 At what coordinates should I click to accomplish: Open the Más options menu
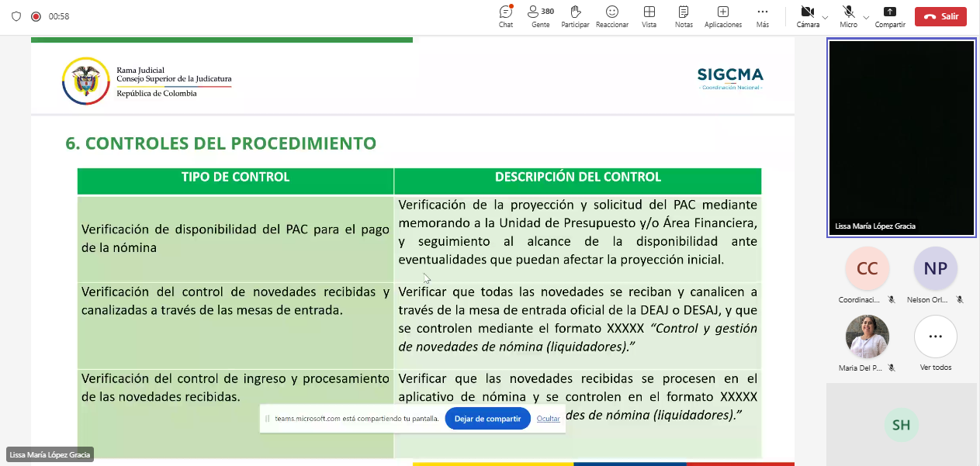point(763,16)
